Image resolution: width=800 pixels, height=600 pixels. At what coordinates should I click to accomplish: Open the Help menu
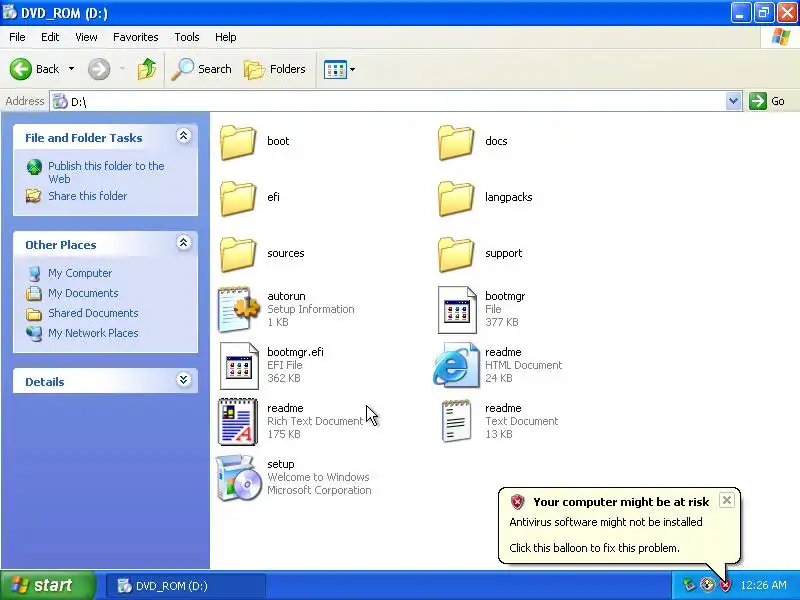click(226, 37)
